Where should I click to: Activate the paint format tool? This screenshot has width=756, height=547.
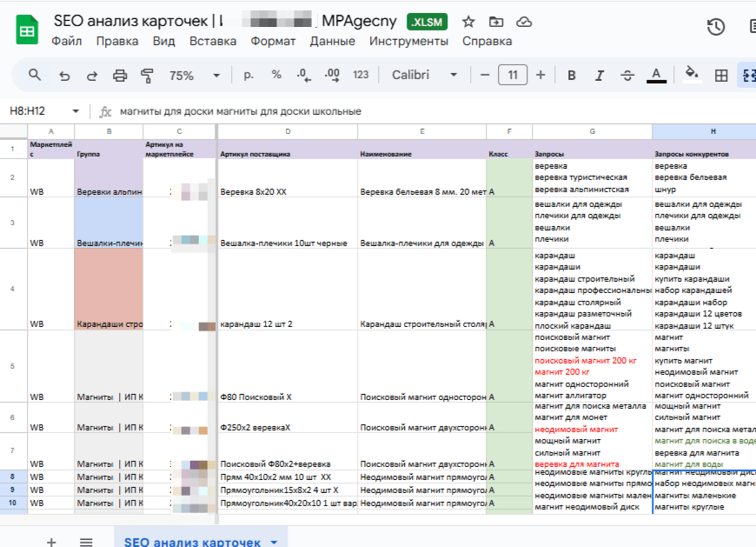click(x=147, y=76)
